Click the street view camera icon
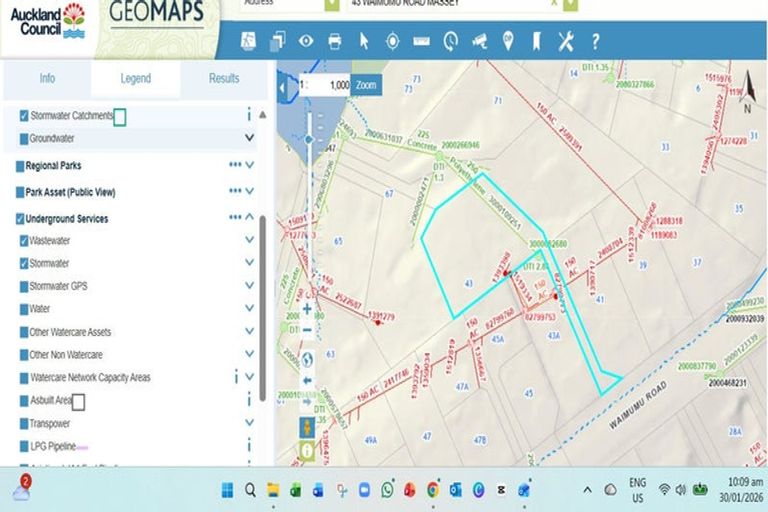 479,41
